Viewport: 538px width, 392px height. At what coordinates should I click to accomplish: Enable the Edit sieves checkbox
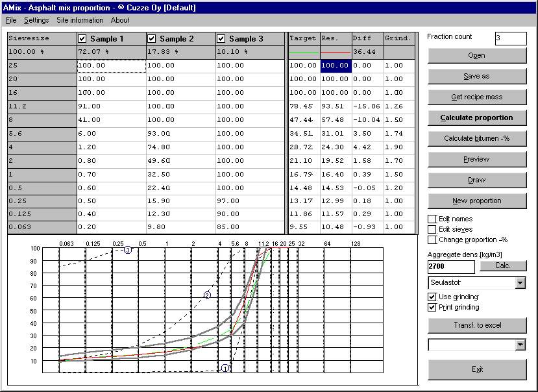(432, 230)
